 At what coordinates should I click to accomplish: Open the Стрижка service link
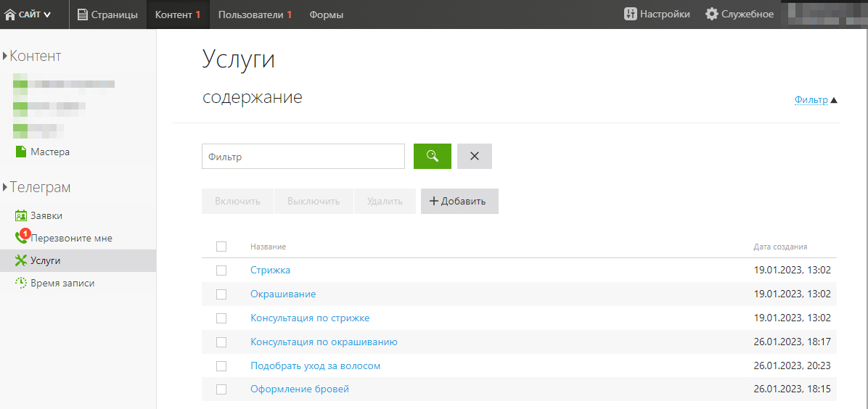tap(270, 270)
